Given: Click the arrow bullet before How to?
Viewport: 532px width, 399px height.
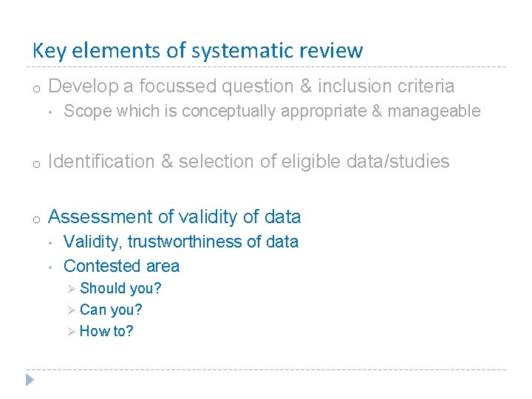Looking at the screenshot, I should click(x=71, y=332).
